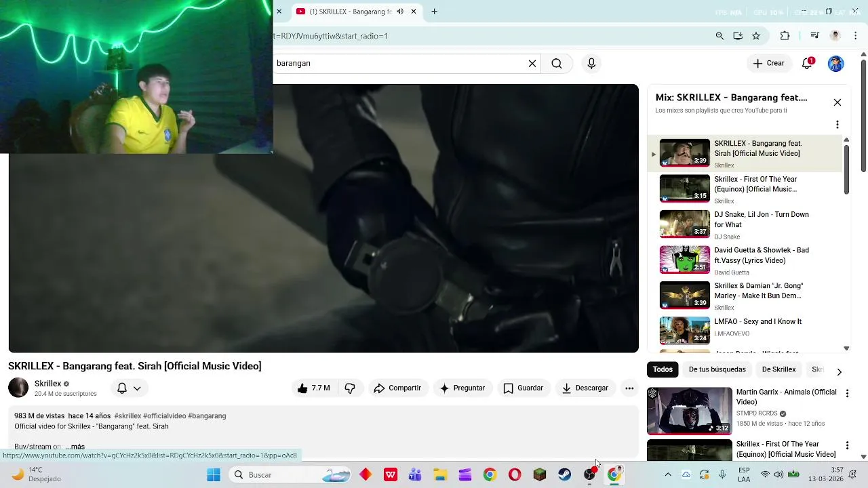The image size is (868, 488).
Task: Click the video player area
Action: pos(323,218)
